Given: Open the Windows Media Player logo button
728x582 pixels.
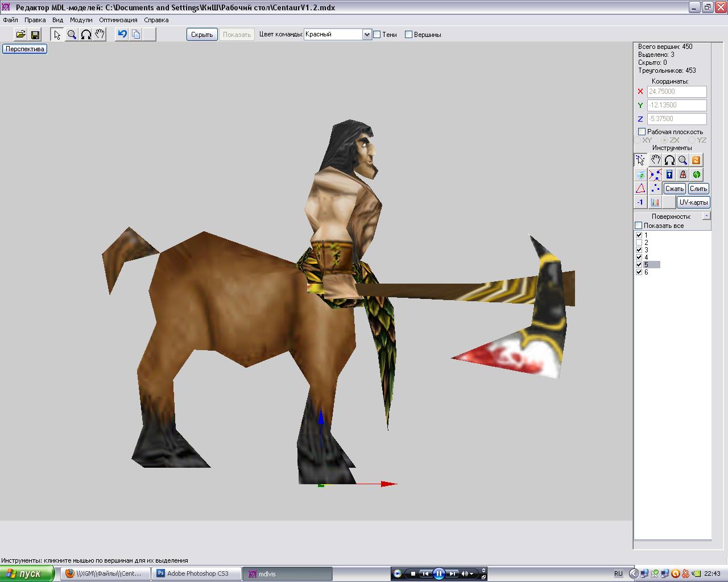Looking at the screenshot, I should pyautogui.click(x=398, y=573).
